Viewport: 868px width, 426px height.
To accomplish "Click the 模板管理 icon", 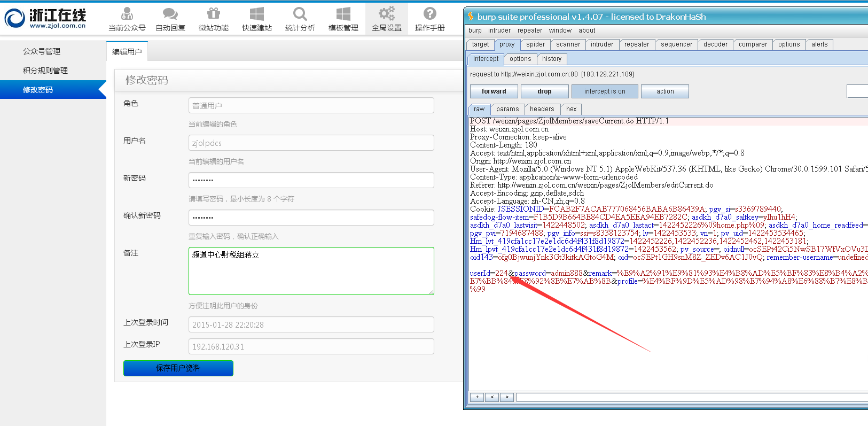I will pyautogui.click(x=343, y=13).
